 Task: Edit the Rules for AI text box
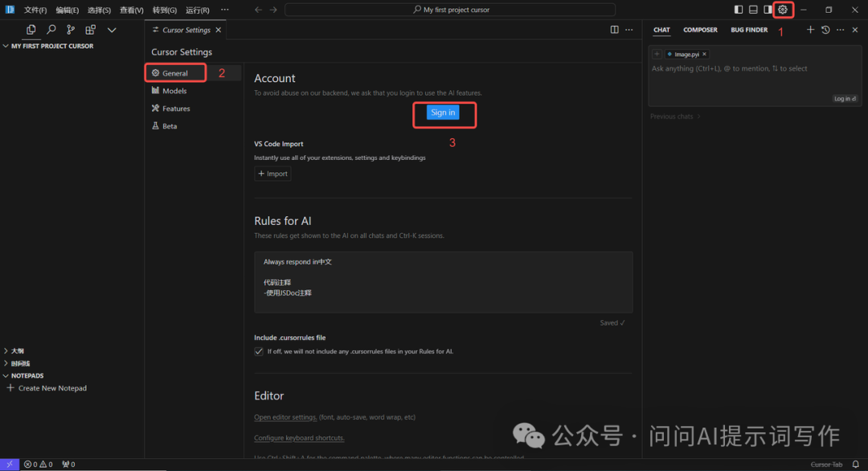pos(443,282)
